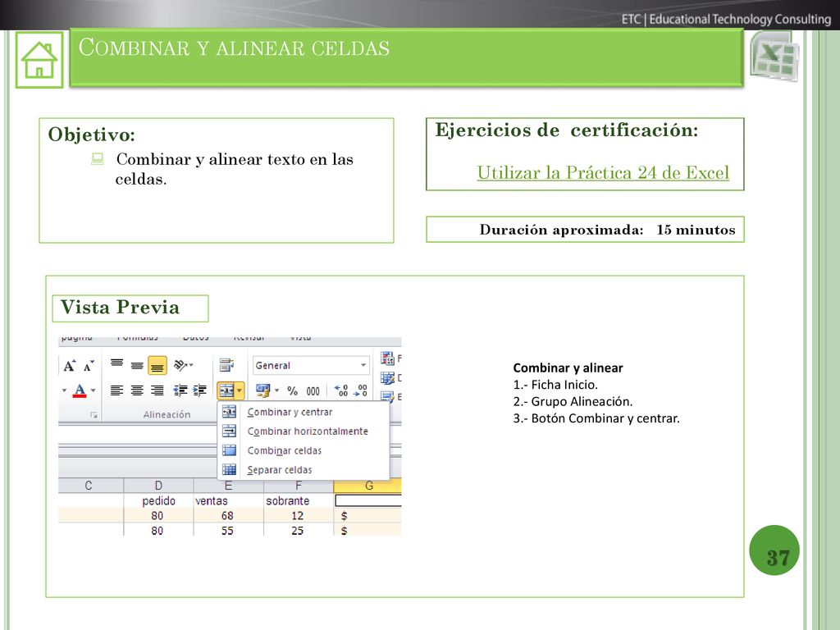Click the cell containing 12
Viewport: 840px width, 630px height.
pyautogui.click(x=299, y=515)
